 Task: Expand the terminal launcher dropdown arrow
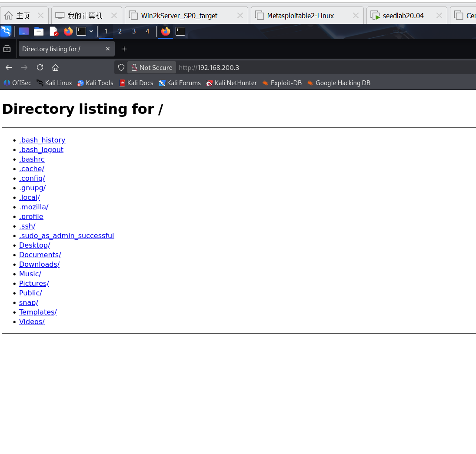[x=91, y=31]
